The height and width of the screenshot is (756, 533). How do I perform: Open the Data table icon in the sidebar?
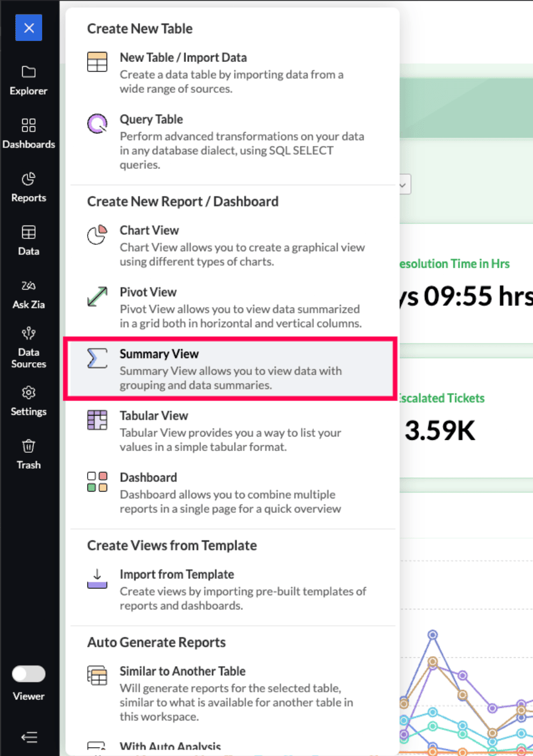point(29,232)
